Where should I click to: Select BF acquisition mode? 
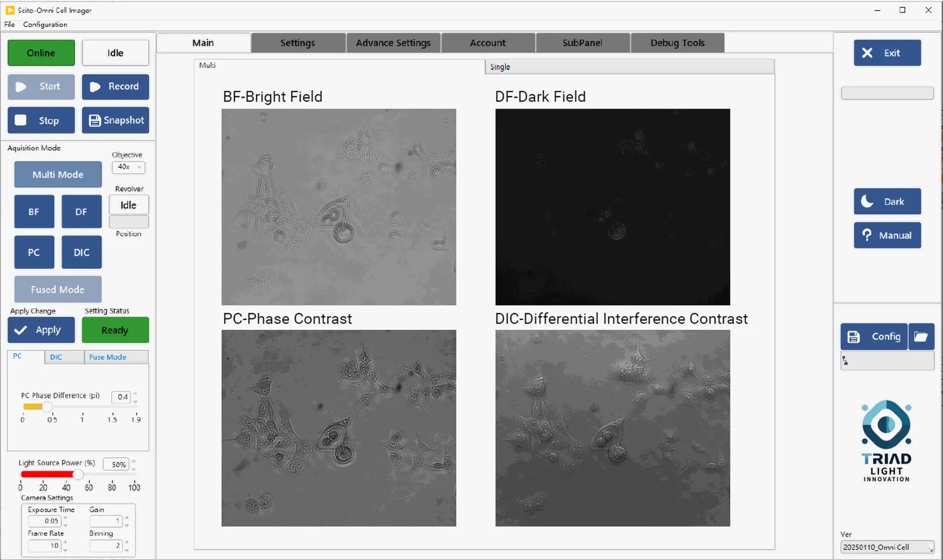pyautogui.click(x=34, y=212)
